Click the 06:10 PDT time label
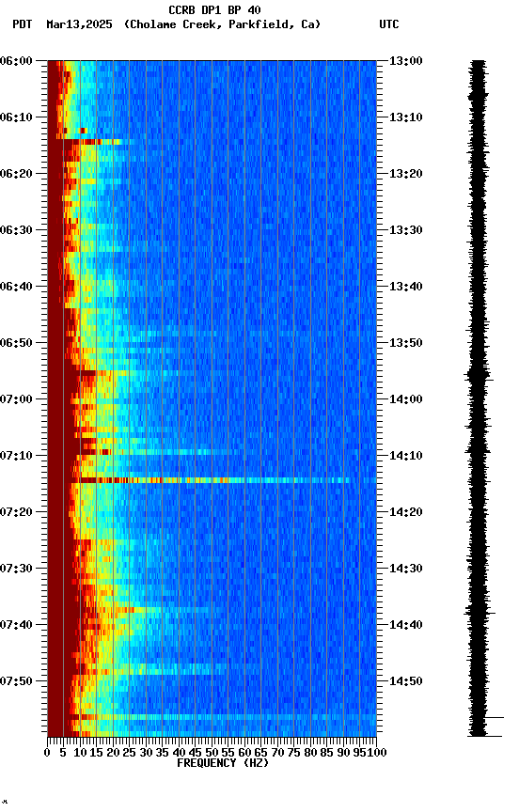This screenshot has height=812, width=519. [16, 117]
